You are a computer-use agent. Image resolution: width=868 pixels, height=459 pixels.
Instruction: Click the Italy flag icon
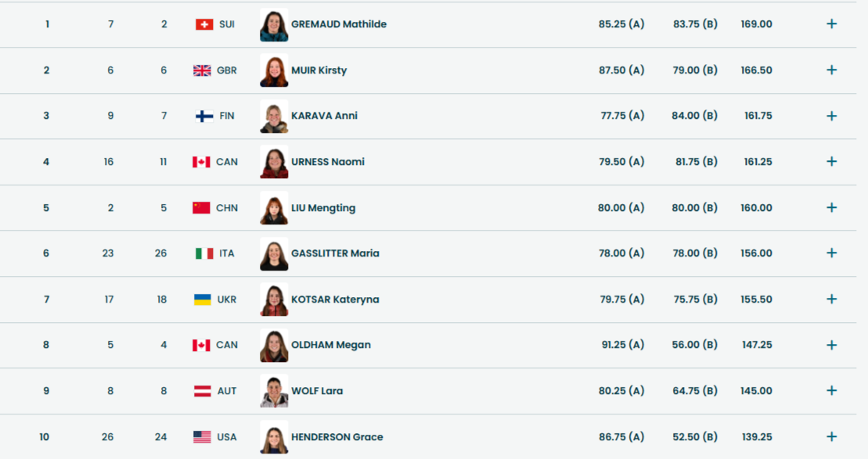click(x=204, y=253)
